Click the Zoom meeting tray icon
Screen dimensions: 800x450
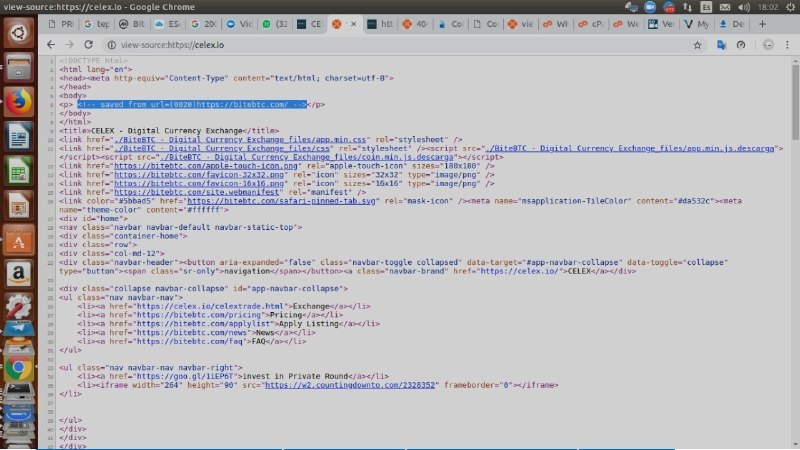click(x=649, y=7)
